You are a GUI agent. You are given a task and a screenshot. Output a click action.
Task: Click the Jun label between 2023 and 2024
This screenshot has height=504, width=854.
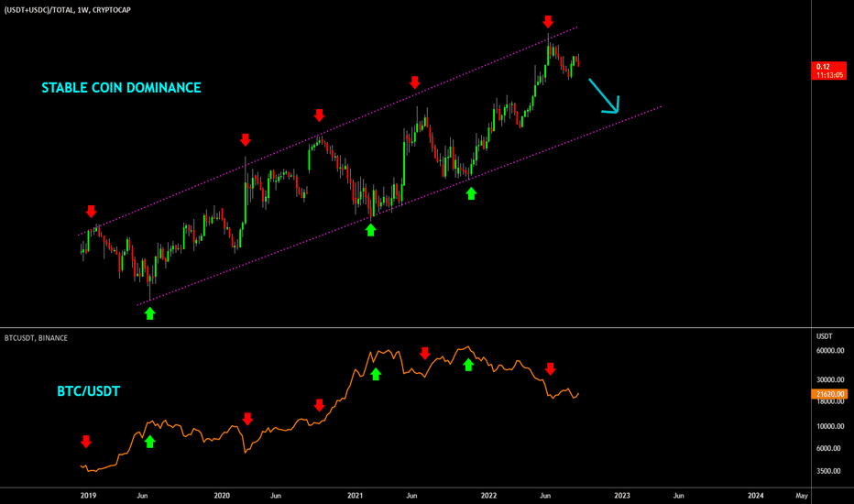pyautogui.click(x=679, y=495)
